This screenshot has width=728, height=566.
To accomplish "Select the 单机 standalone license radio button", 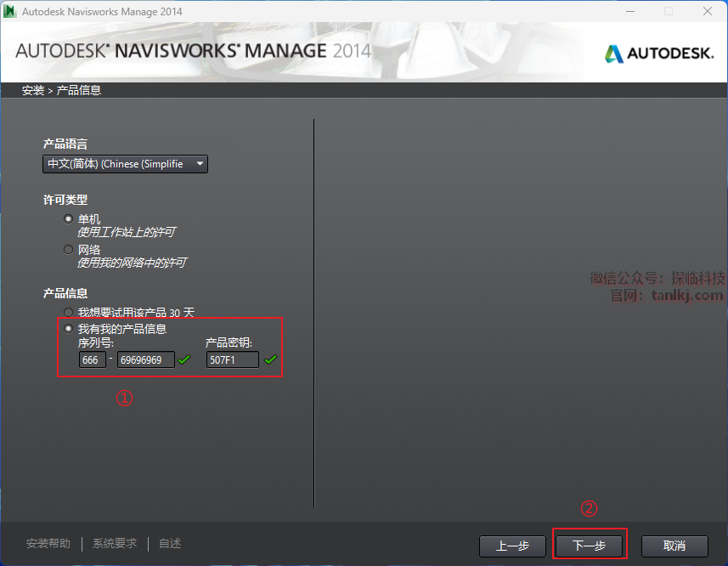I will click(68, 218).
